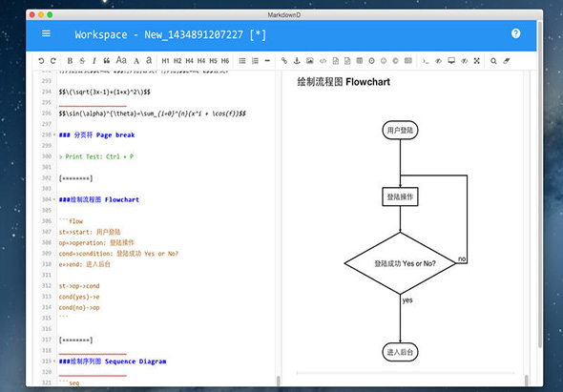Screen dimensions: 563x392
Task: Apply strikethrough formatting
Action: [x=82, y=61]
